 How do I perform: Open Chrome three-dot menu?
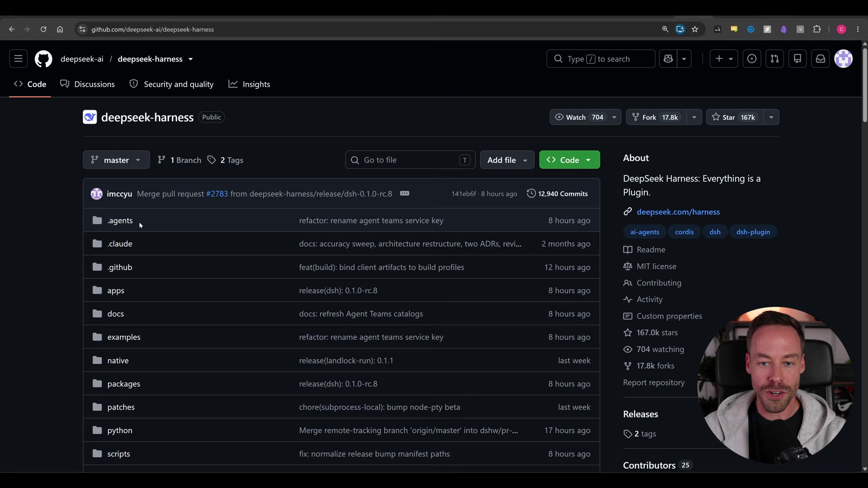tap(858, 29)
